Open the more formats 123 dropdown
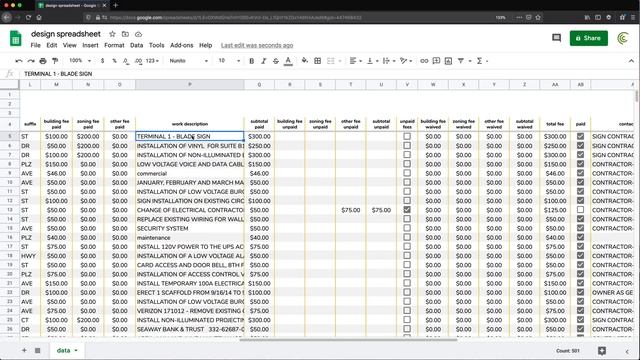Screen dimensions: 640x360 pyautogui.click(x=152, y=61)
